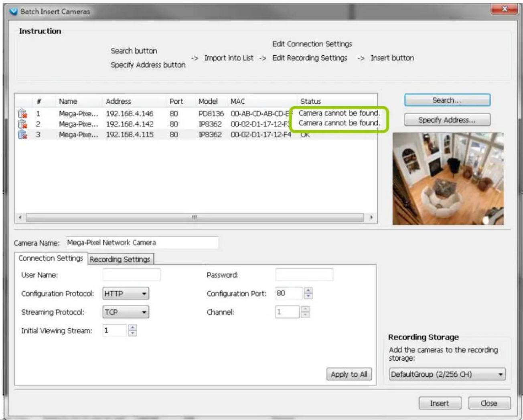Click the # column header

[x=39, y=101]
